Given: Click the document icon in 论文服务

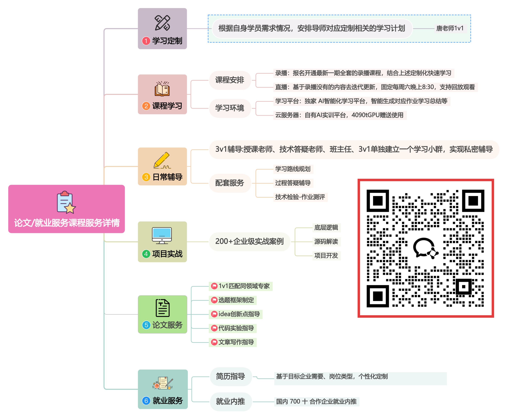Looking at the screenshot, I should click(x=162, y=308).
